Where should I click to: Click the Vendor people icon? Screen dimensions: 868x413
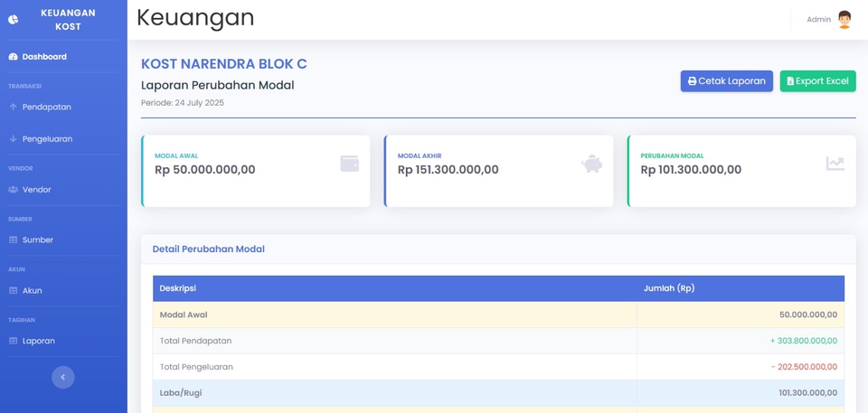tap(13, 190)
